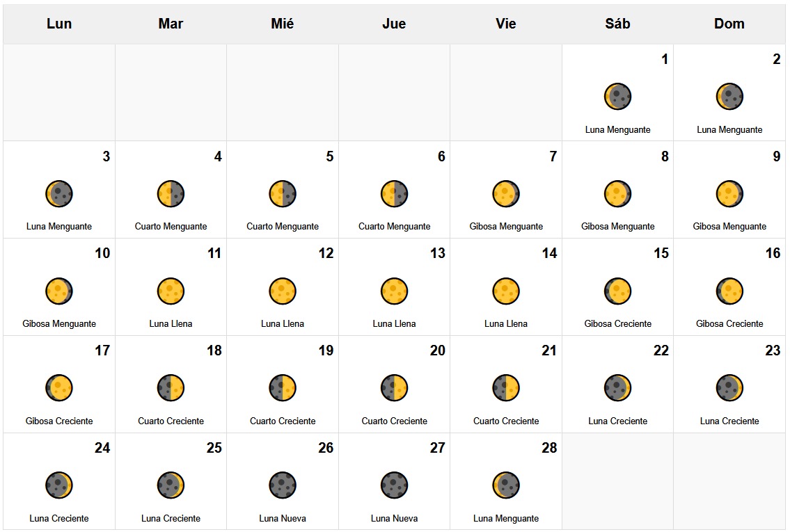Click the Cuarto Creciente moon icon on day 18
This screenshot has width=790, height=532.
(x=171, y=388)
